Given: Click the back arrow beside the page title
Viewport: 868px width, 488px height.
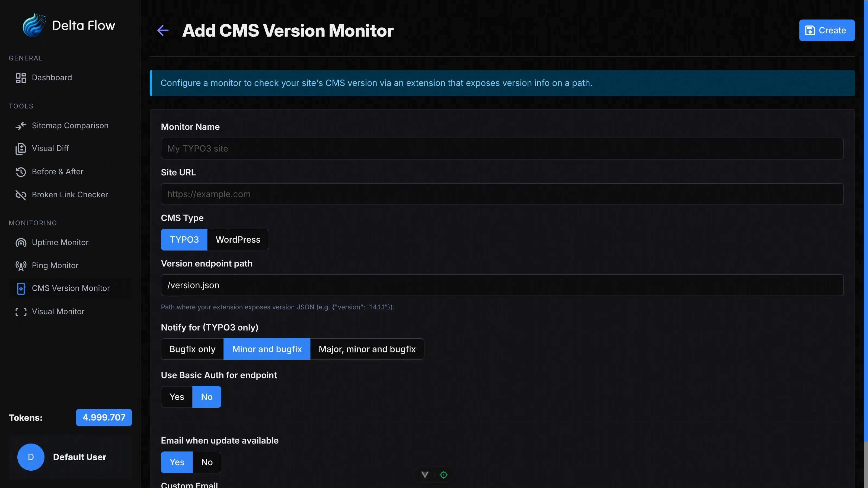Looking at the screenshot, I should click(x=163, y=30).
